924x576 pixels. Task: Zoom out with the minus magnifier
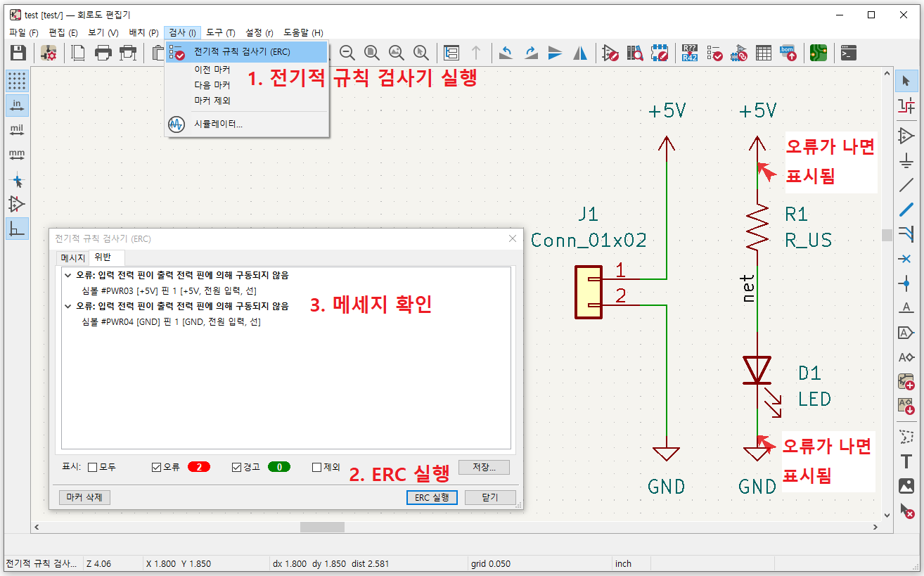click(347, 53)
